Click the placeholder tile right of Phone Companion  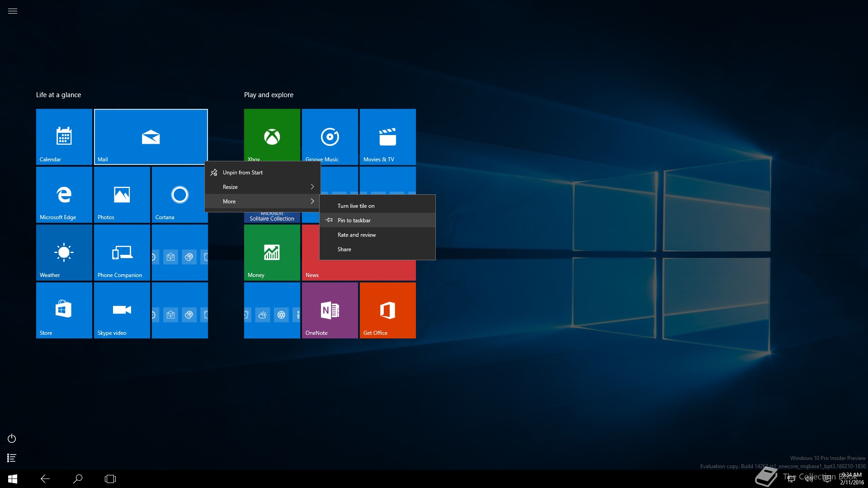pyautogui.click(x=180, y=253)
